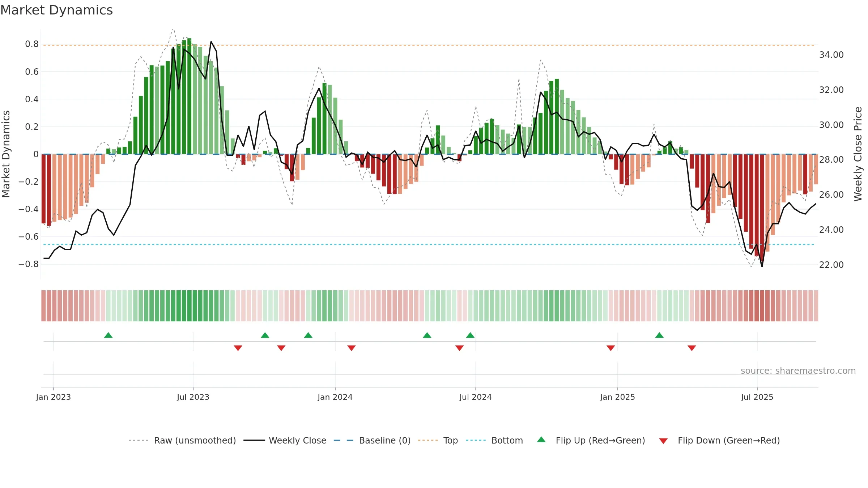
Task: Toggle the Bottom legend entry
Action: (x=494, y=440)
